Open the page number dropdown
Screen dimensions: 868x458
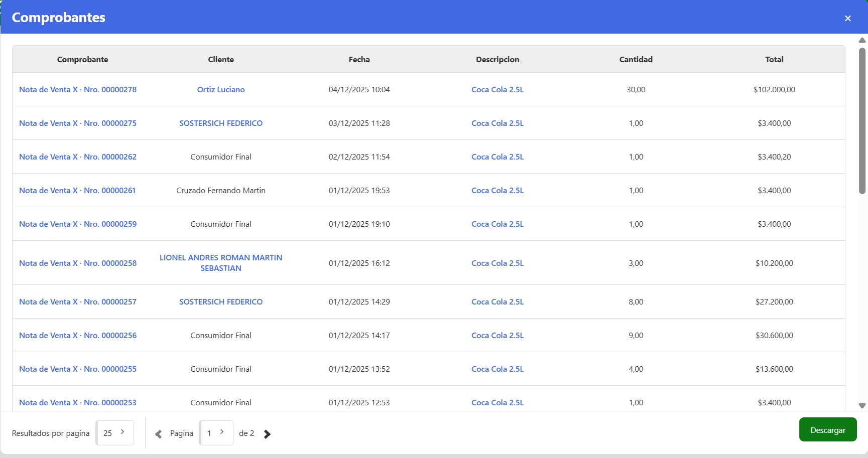click(x=216, y=433)
